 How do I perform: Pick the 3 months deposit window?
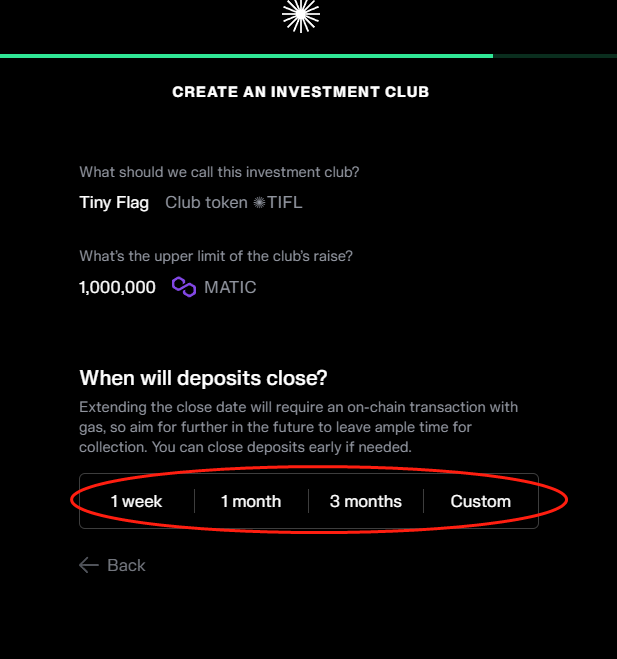click(x=366, y=501)
